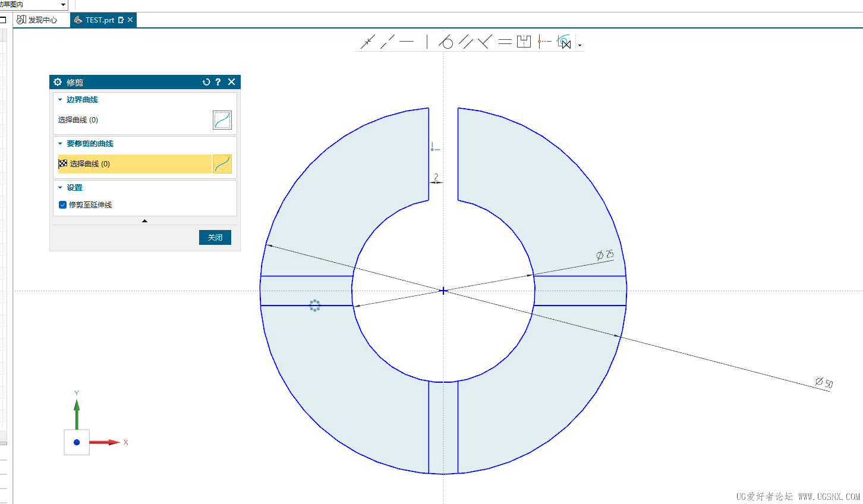The height and width of the screenshot is (504, 863).
Task: Pick the collinear constraint icon
Action: [387, 42]
